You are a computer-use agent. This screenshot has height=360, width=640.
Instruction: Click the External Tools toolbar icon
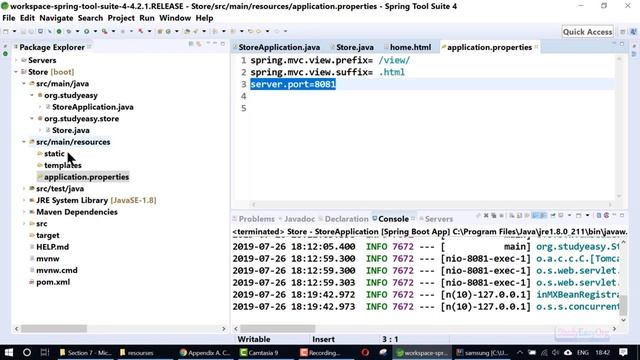[104, 31]
